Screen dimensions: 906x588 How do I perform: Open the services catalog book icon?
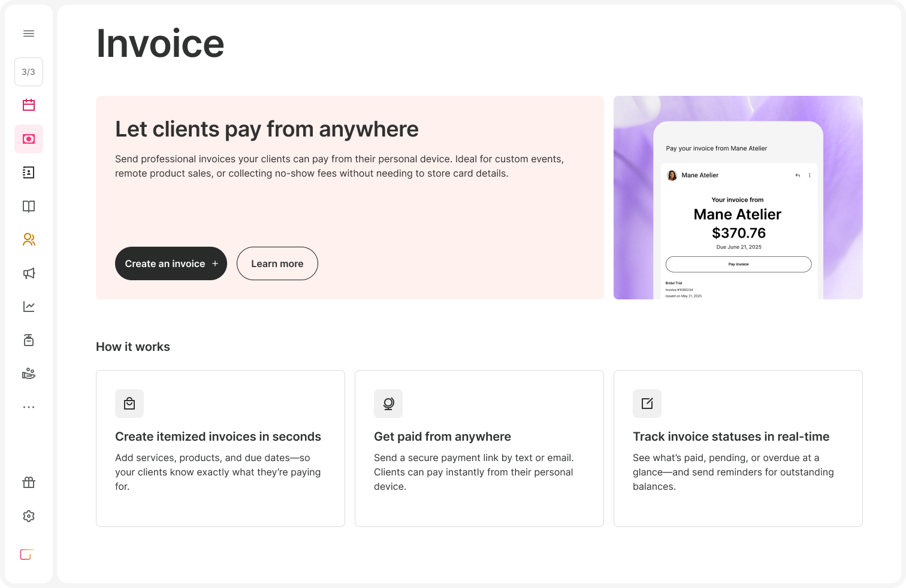point(29,206)
